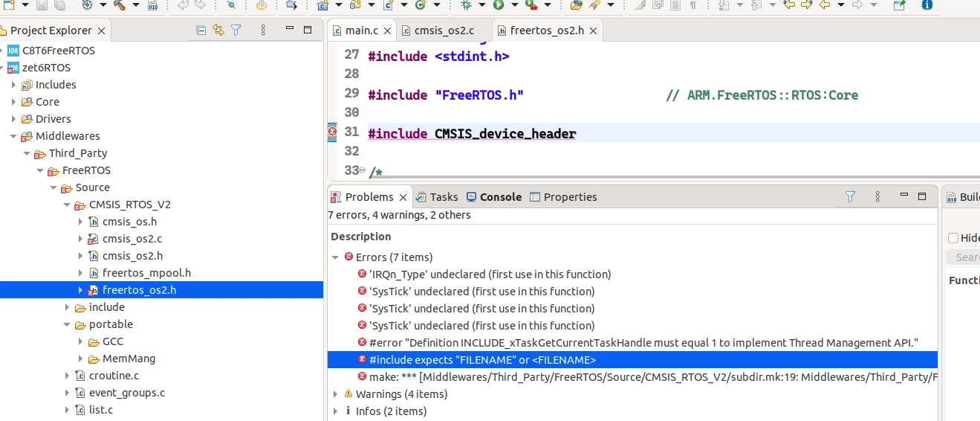Collapse all in Project Explorer

coord(201,30)
